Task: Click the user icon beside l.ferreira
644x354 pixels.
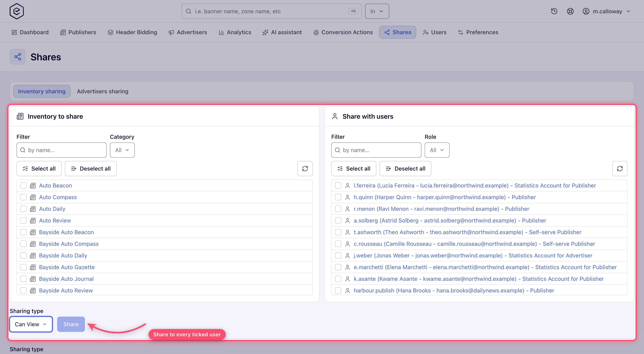Action: point(347,186)
